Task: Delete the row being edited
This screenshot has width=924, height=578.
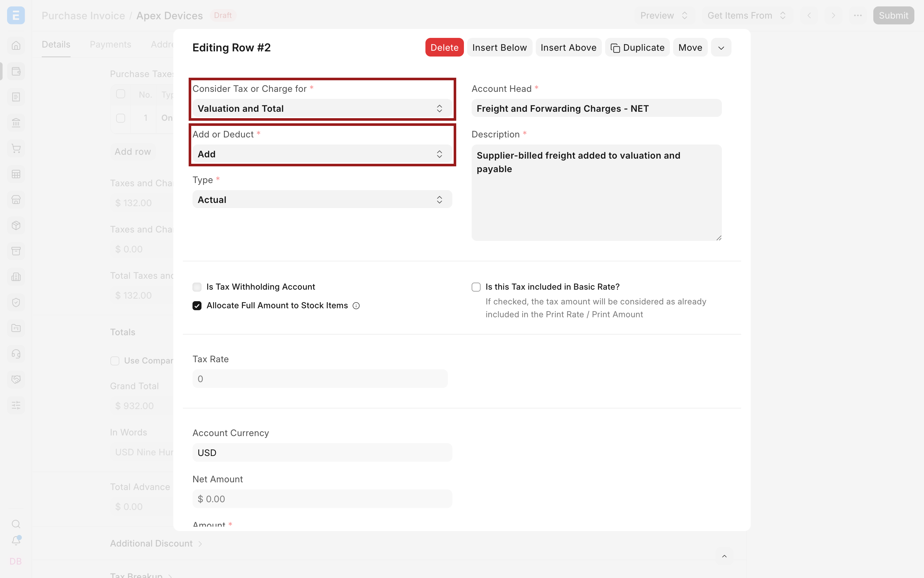Action: coord(444,48)
